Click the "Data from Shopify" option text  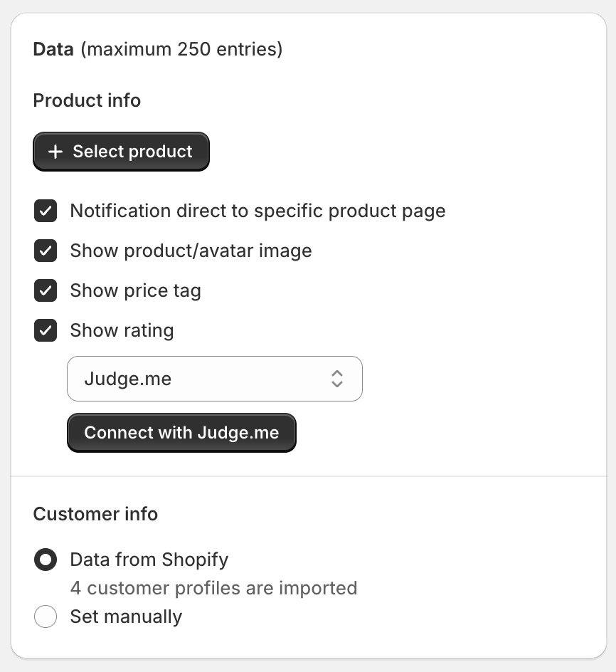[x=149, y=560]
